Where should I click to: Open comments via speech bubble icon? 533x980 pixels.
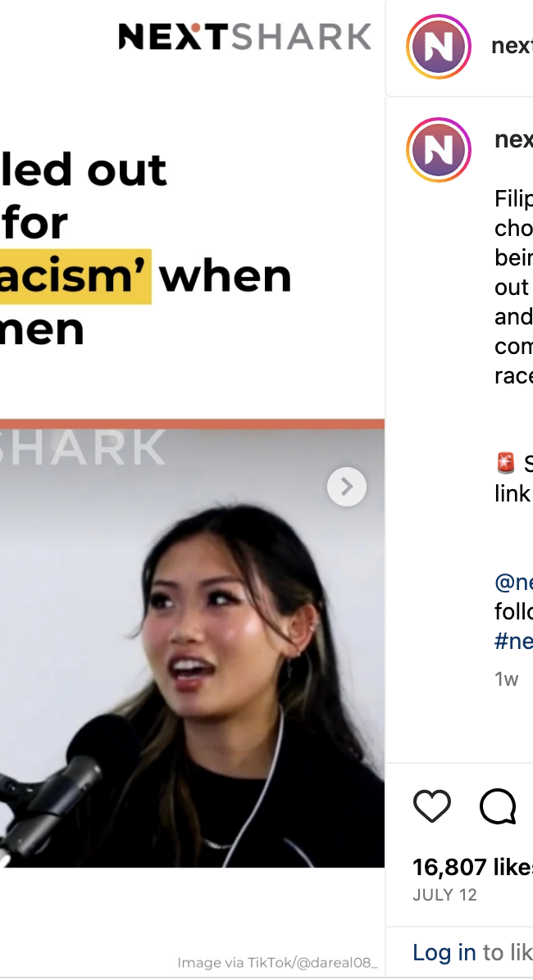point(498,805)
